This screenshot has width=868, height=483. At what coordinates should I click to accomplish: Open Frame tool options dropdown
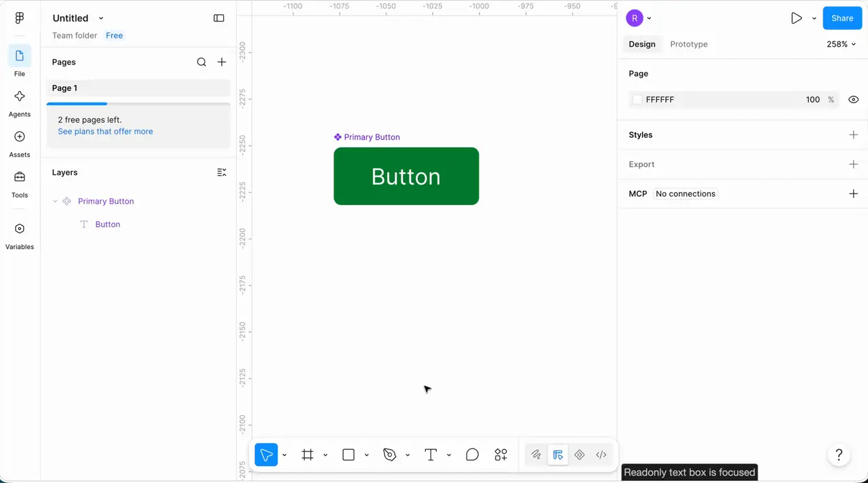[x=325, y=455]
